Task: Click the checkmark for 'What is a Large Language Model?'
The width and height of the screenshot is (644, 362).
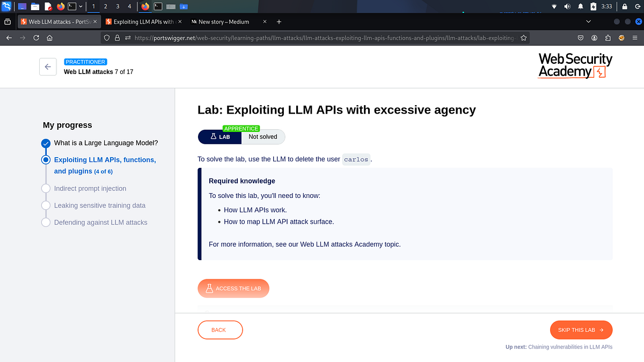Action: click(x=45, y=143)
